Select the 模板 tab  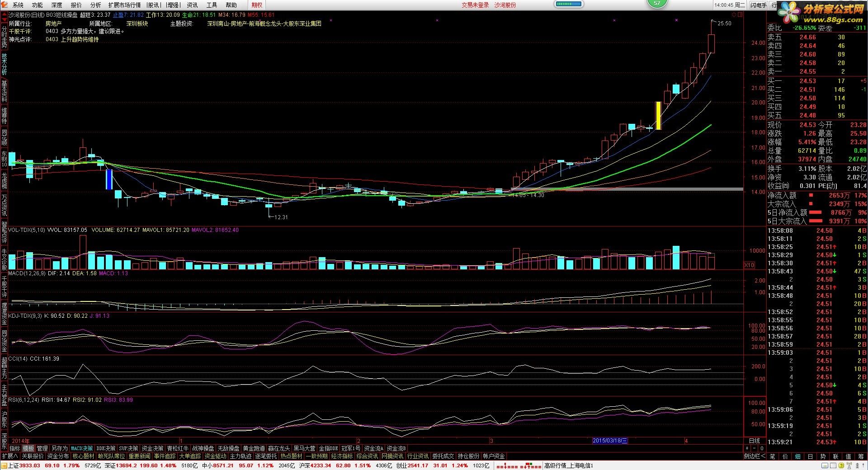tap(28, 448)
